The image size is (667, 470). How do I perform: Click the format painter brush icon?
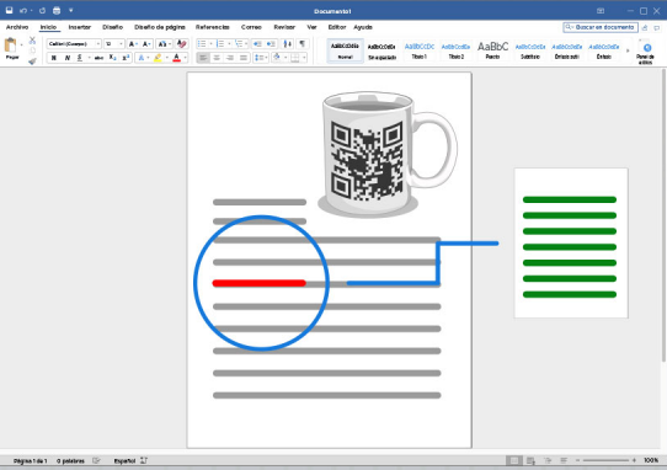point(32,61)
